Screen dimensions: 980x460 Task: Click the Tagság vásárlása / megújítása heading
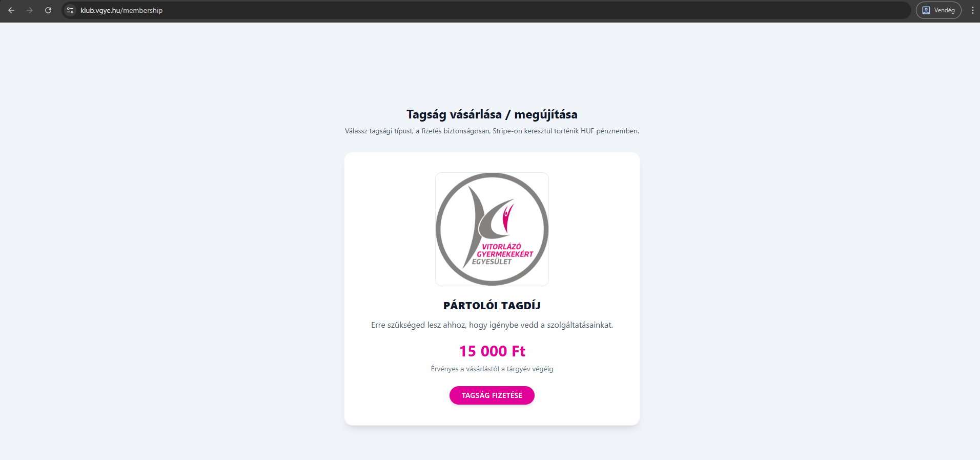492,114
